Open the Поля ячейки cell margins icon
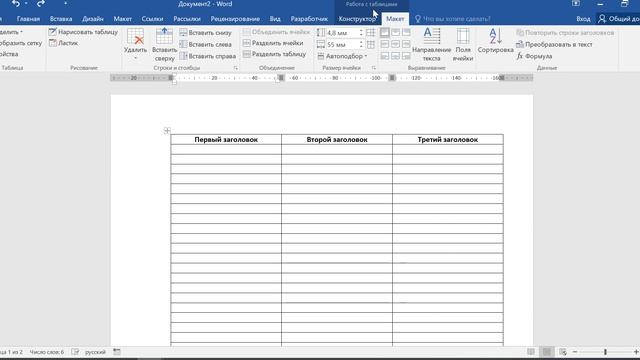Screen dimensions: 640x360 point(463,36)
